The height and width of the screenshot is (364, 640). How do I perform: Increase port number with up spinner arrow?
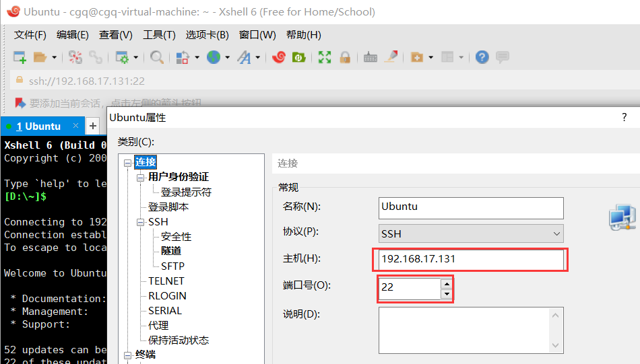(447, 284)
